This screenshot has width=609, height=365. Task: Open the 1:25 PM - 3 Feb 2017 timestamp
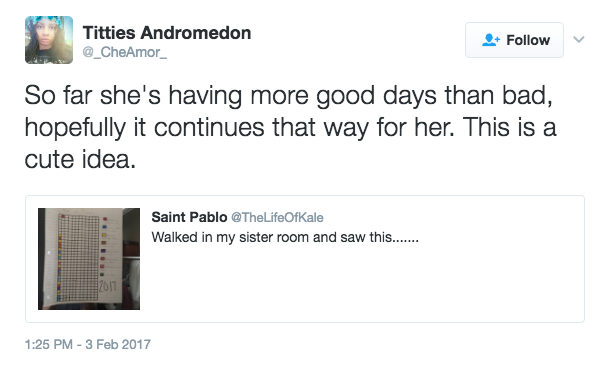pos(88,344)
